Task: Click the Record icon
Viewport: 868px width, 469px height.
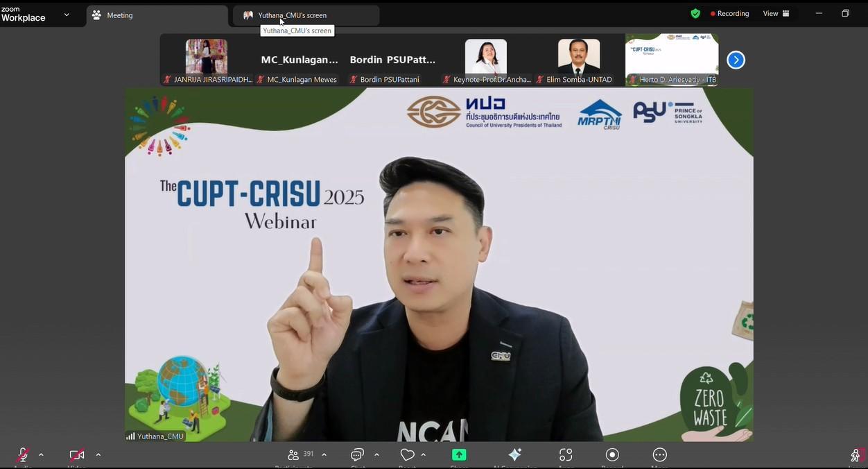Action: [612, 455]
